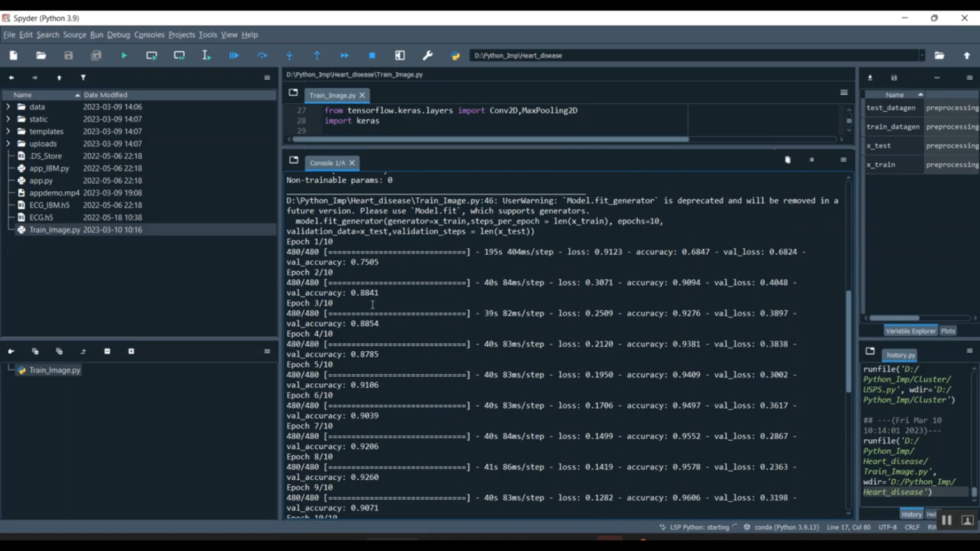Click the Open file folder icon

(41, 55)
